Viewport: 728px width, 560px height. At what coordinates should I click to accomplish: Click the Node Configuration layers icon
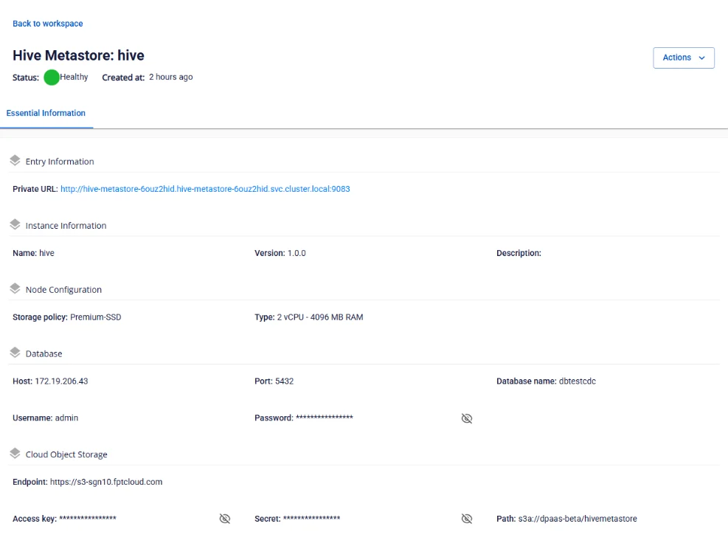[x=15, y=288]
